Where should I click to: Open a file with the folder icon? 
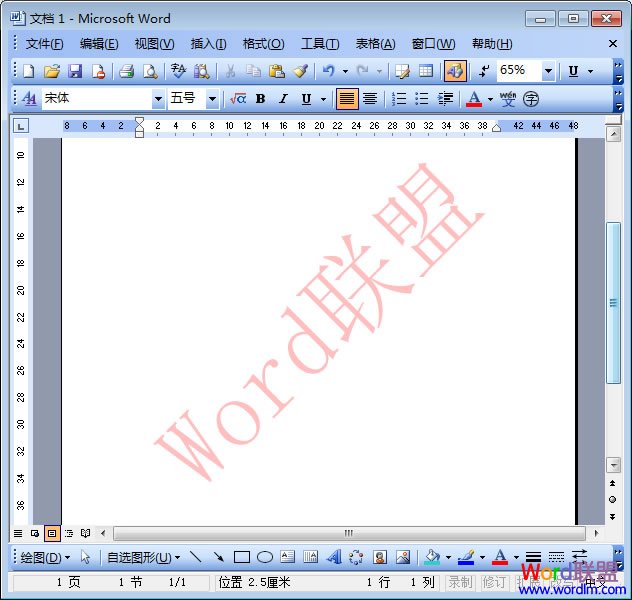[52, 71]
